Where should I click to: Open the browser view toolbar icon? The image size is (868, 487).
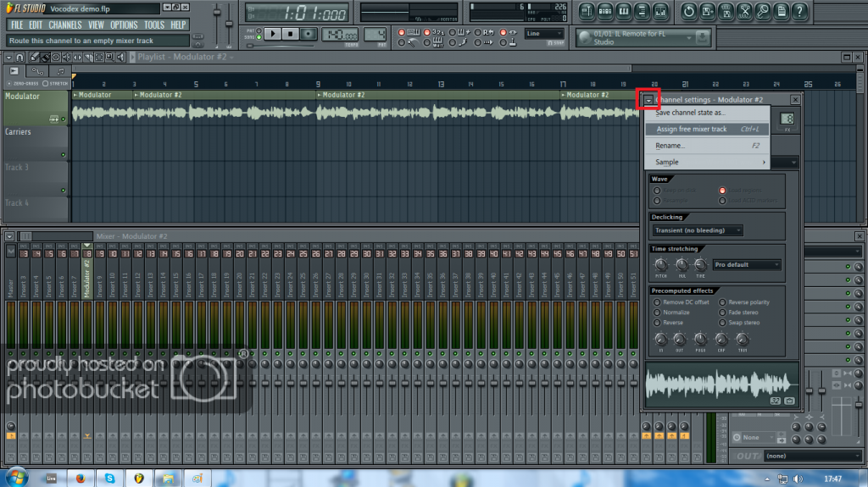[643, 11]
